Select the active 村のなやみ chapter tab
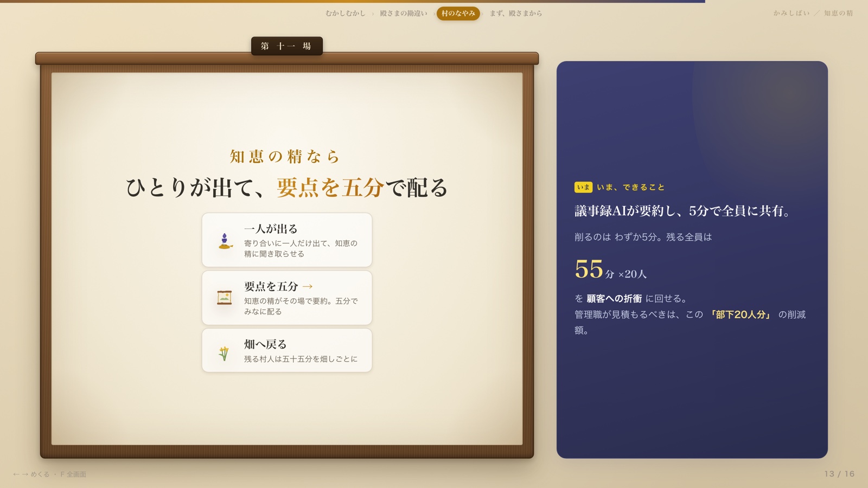The width and height of the screenshot is (868, 488). [x=458, y=14]
